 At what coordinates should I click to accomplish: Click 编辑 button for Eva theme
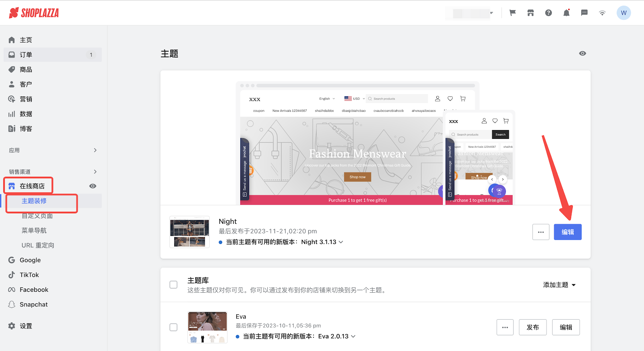(x=566, y=327)
